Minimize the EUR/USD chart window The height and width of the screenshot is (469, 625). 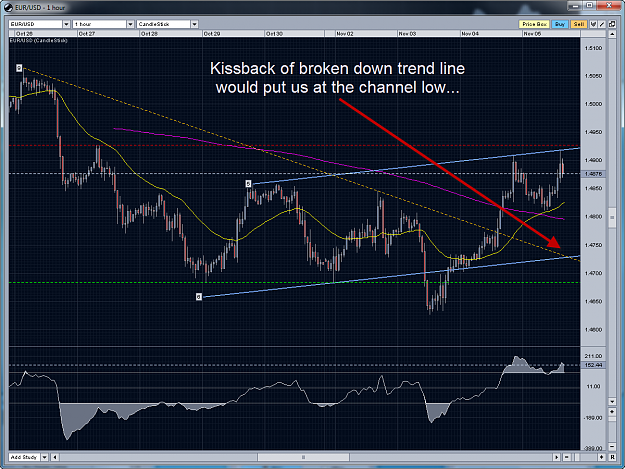(x=575, y=6)
